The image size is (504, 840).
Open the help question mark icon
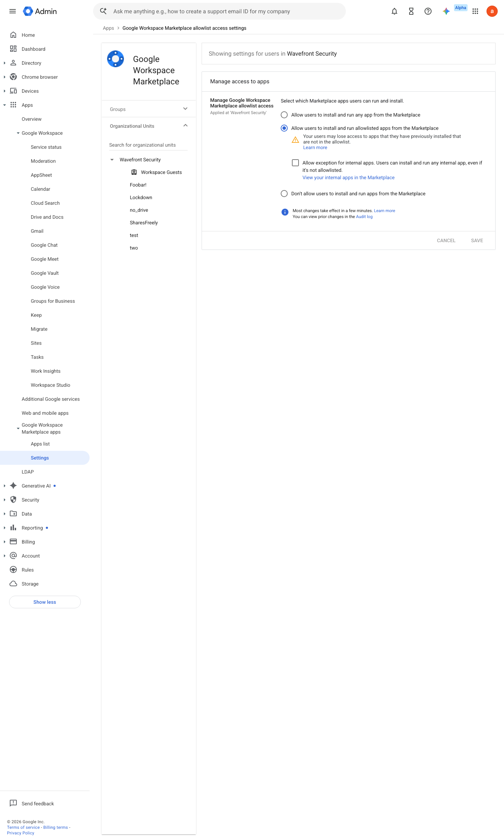[428, 11]
